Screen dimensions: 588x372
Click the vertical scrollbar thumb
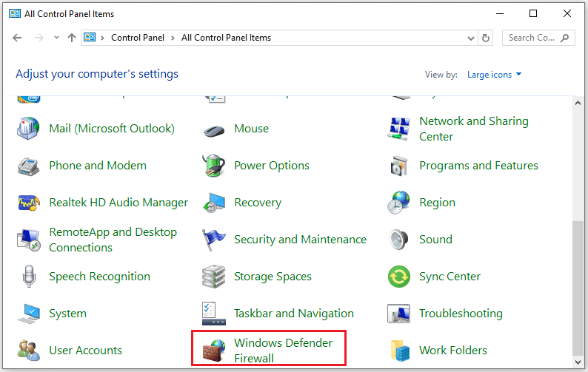pos(578,288)
